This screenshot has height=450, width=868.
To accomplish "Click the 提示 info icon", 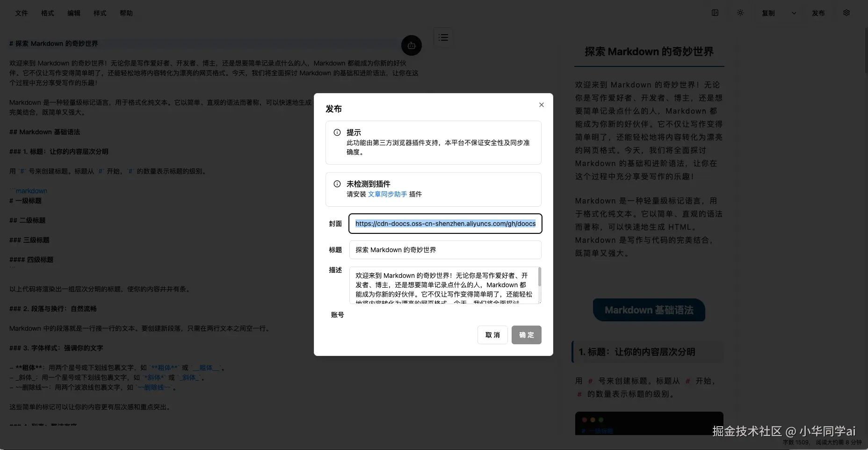I will tap(337, 133).
